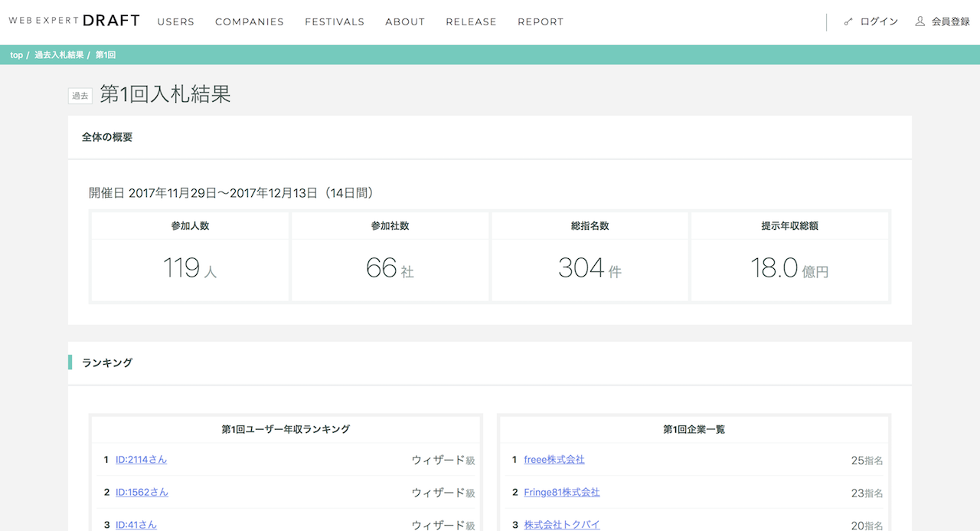The height and width of the screenshot is (531, 980).
Task: Go to the COMPANIES page
Action: [249, 22]
